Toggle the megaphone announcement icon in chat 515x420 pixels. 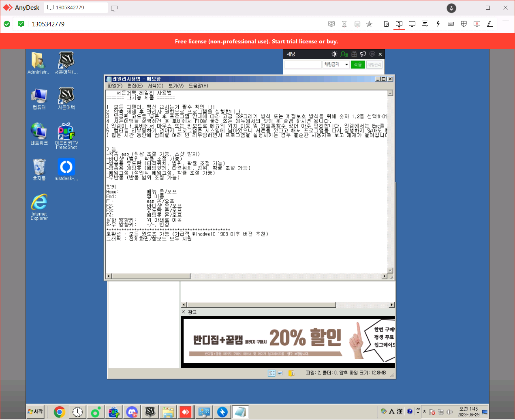[363, 54]
